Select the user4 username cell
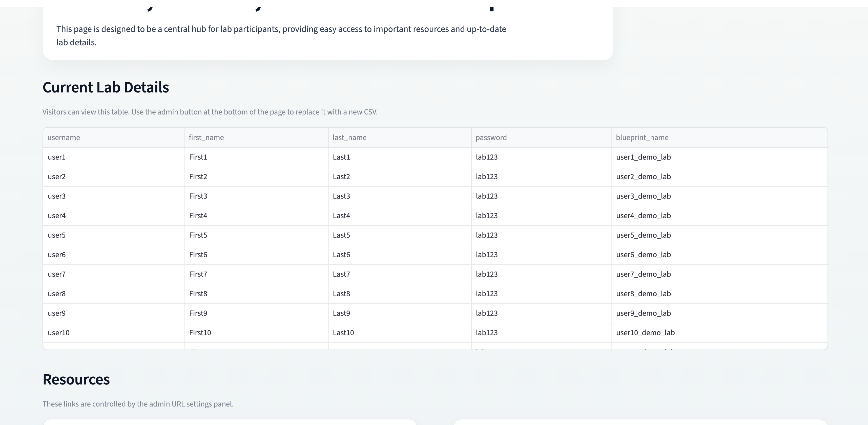The height and width of the screenshot is (425, 868). pyautogui.click(x=114, y=216)
